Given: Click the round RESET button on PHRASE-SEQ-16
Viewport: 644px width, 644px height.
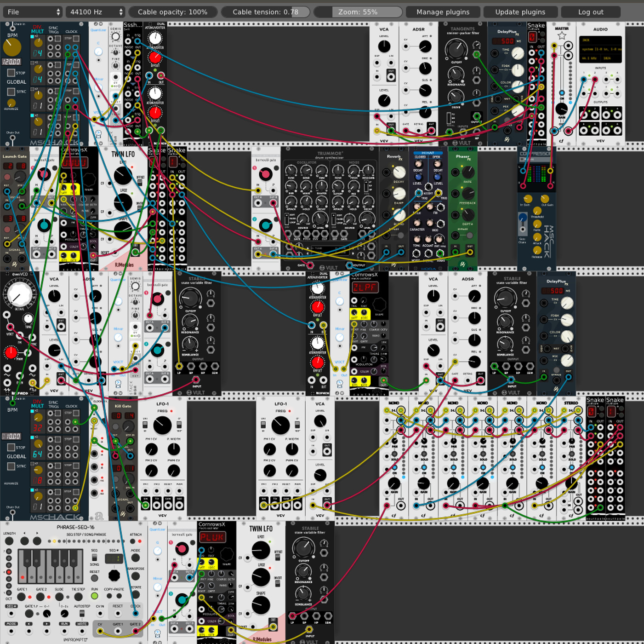Looking at the screenshot, I should point(94,578).
